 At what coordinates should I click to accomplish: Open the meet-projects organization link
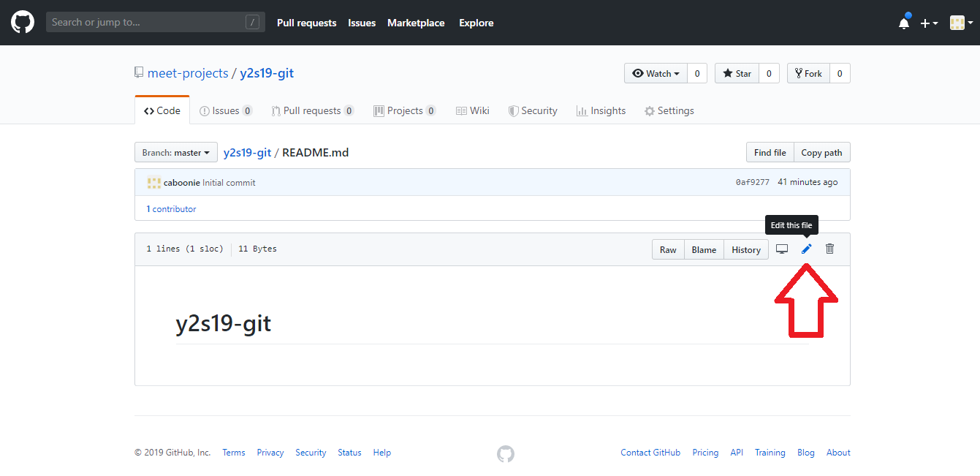pos(188,73)
